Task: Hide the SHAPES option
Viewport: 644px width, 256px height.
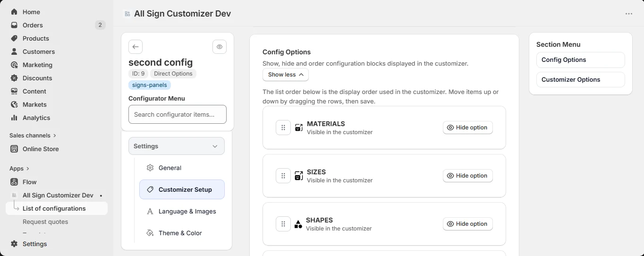Action: click(x=467, y=224)
